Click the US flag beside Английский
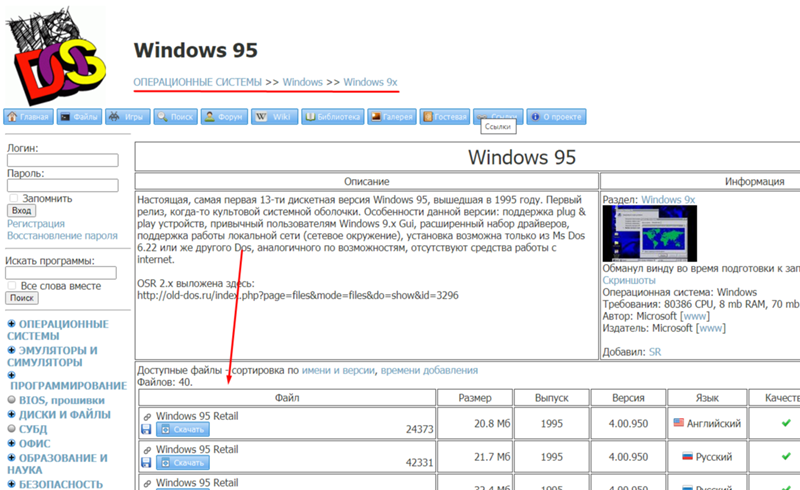 (679, 423)
